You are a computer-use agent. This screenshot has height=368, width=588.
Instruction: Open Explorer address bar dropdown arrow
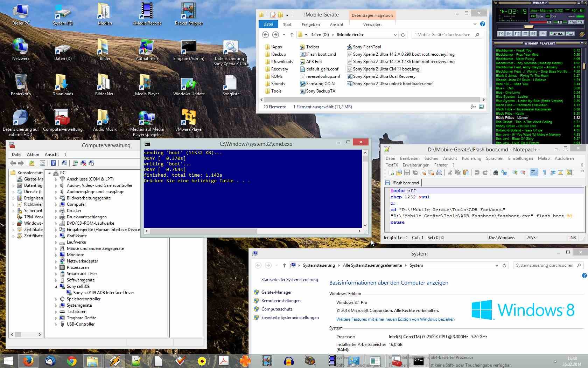[395, 35]
